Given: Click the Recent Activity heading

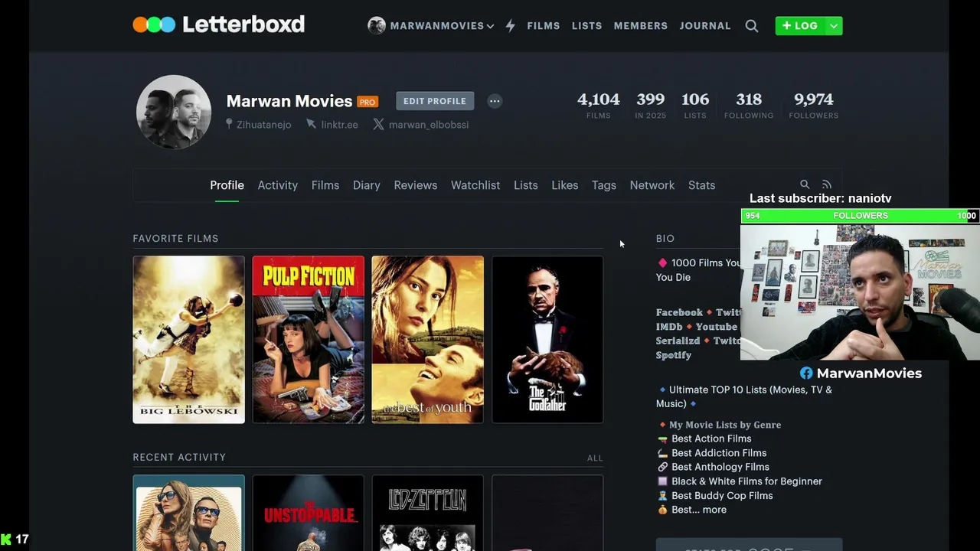Looking at the screenshot, I should (179, 457).
